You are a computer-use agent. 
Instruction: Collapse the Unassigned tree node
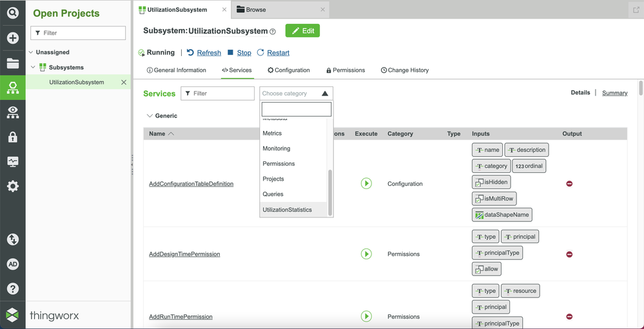[x=31, y=52]
